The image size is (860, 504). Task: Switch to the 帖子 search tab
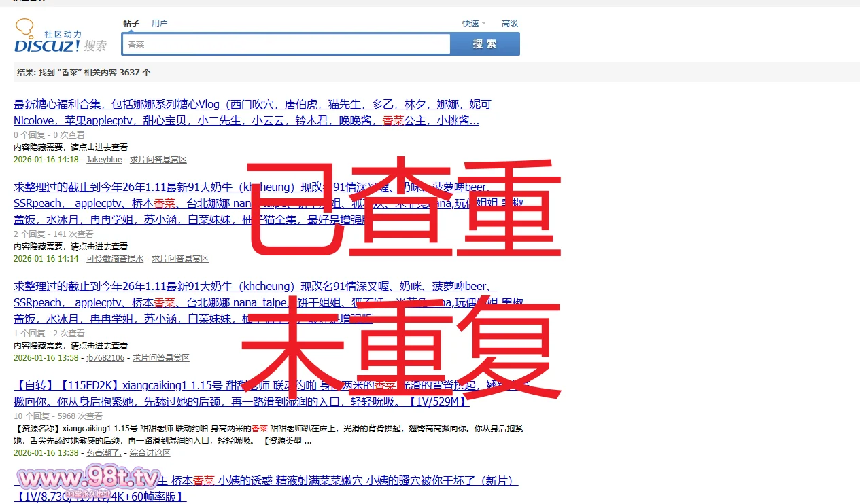pos(131,23)
